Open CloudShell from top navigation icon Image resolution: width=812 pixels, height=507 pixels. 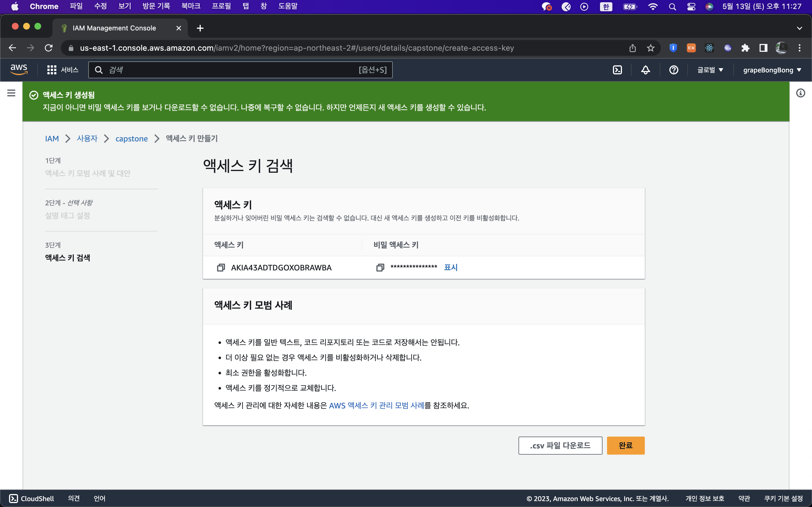617,70
